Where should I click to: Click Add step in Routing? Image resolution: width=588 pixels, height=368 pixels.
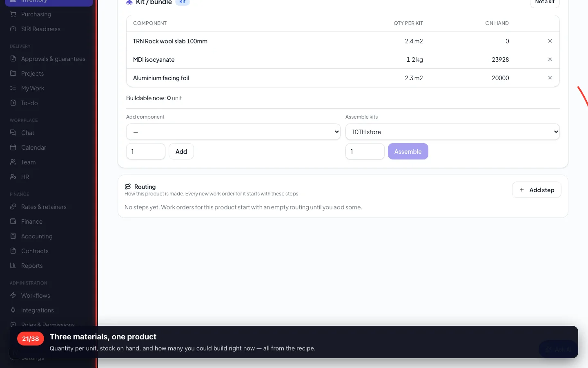[x=537, y=190]
